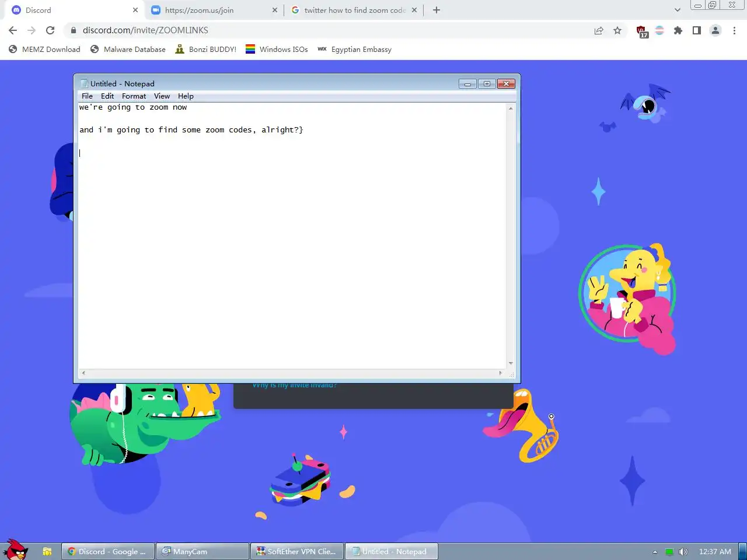Minimize the Chrome browser window
The image size is (747, 560).
pos(698,5)
